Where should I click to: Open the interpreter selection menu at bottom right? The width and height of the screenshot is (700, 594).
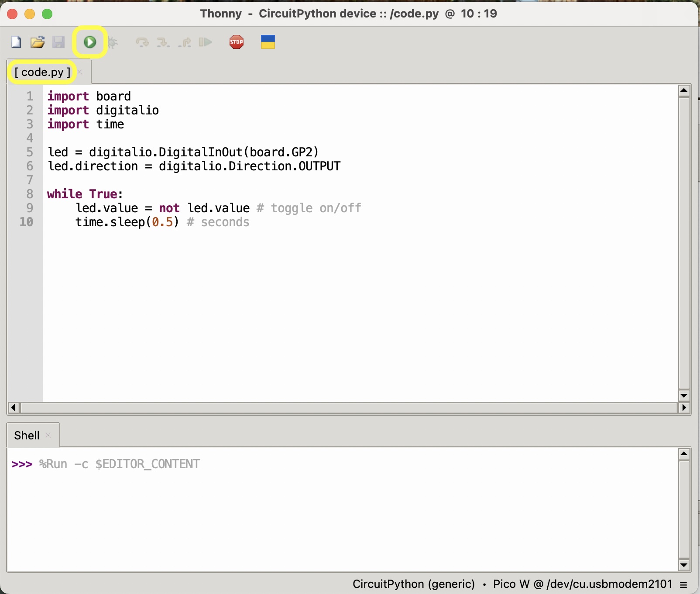click(x=683, y=584)
